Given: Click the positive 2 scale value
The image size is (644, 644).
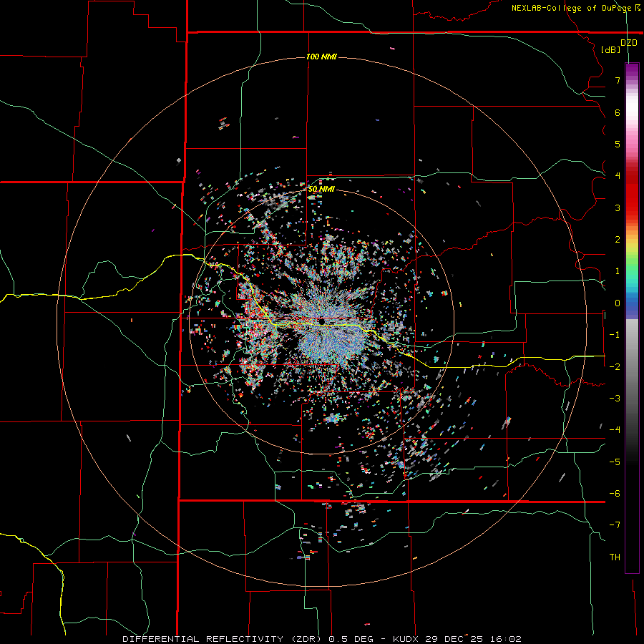Looking at the screenshot, I should tap(618, 240).
